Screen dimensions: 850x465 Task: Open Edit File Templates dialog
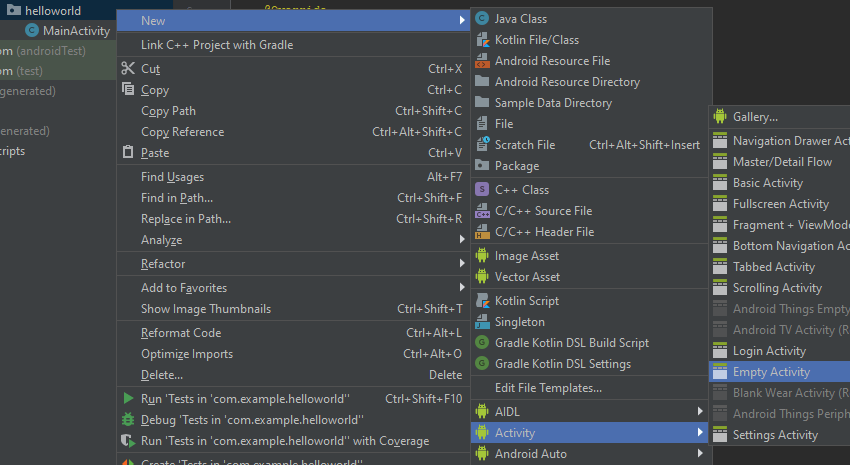pos(548,388)
